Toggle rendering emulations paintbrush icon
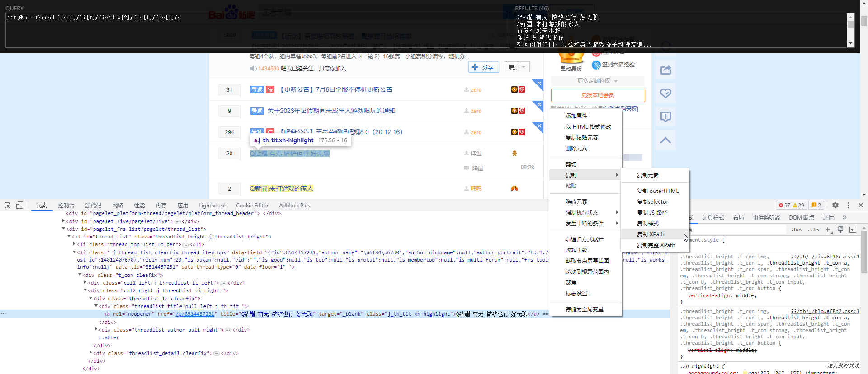 click(x=840, y=229)
